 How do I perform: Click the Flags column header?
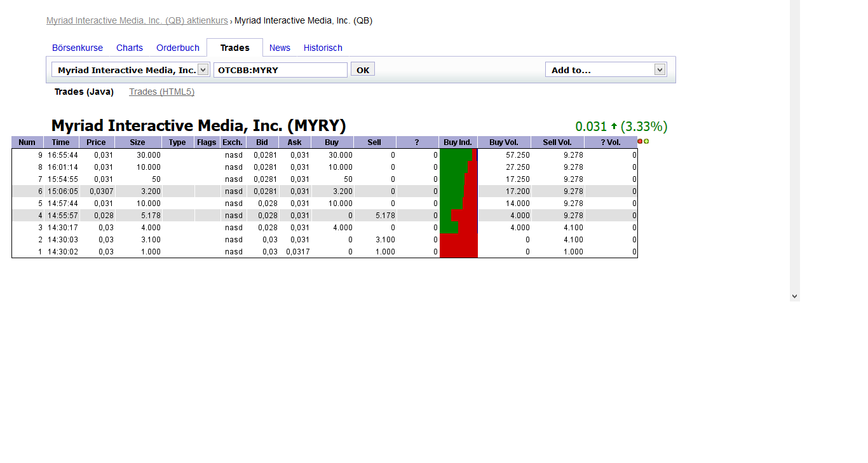(x=207, y=142)
